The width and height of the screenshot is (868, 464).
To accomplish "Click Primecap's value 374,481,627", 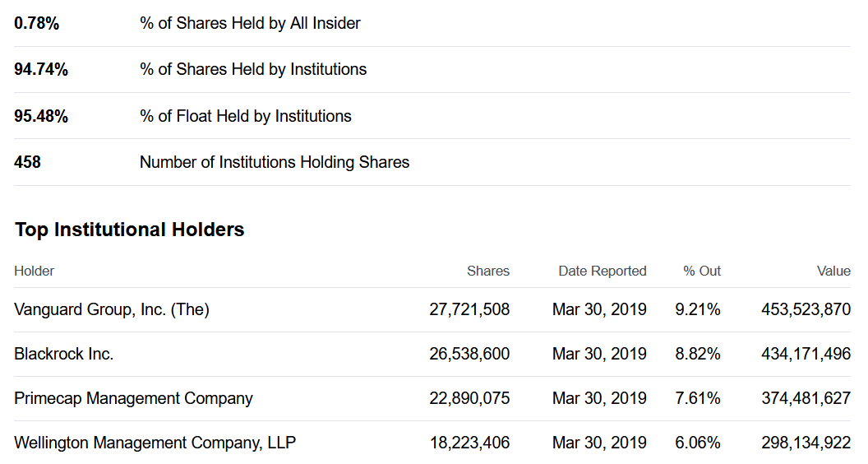I will click(806, 398).
